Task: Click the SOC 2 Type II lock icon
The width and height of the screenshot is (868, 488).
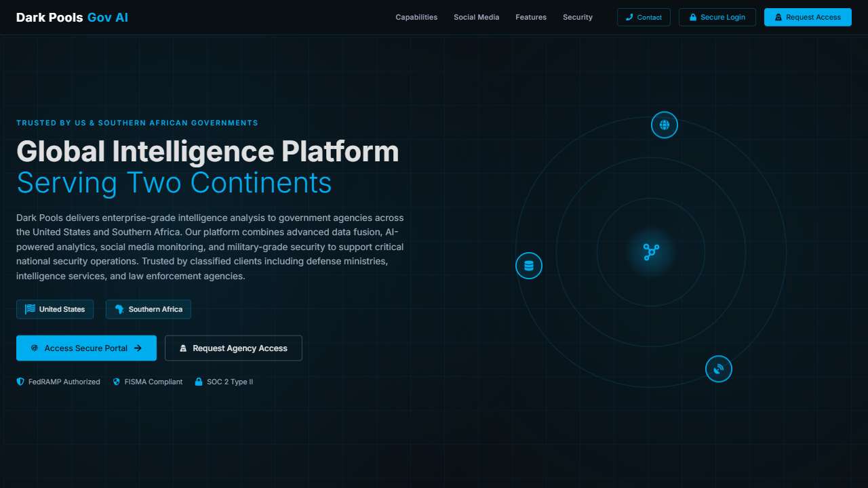Action: click(199, 382)
